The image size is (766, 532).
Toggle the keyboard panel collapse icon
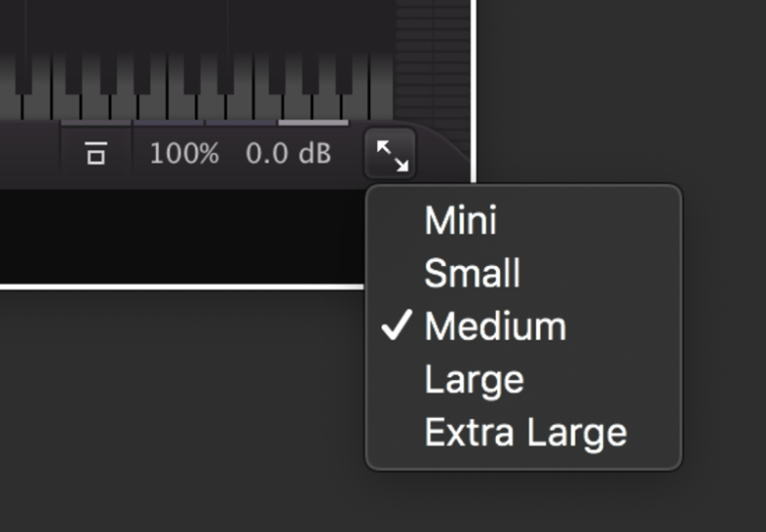(x=96, y=153)
